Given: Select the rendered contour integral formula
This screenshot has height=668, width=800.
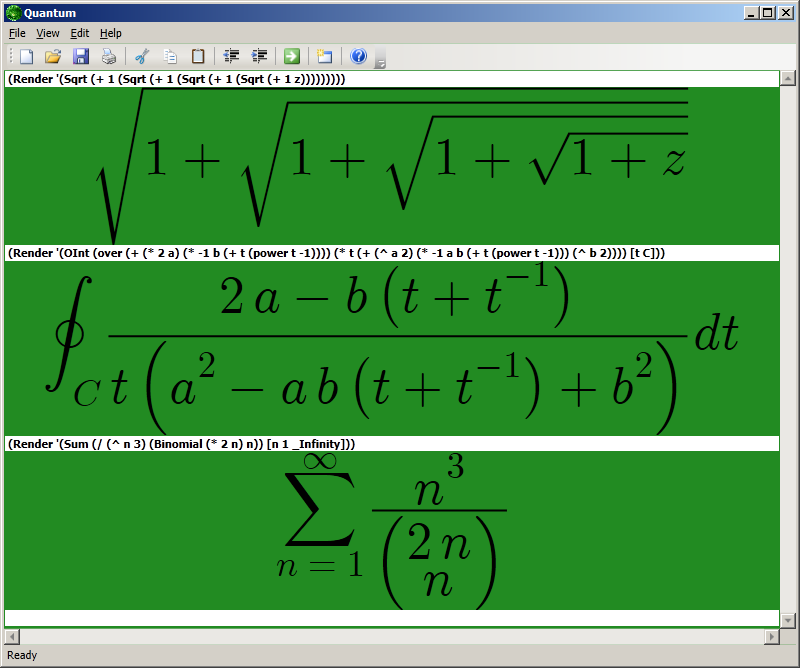Looking at the screenshot, I should pyautogui.click(x=392, y=349).
